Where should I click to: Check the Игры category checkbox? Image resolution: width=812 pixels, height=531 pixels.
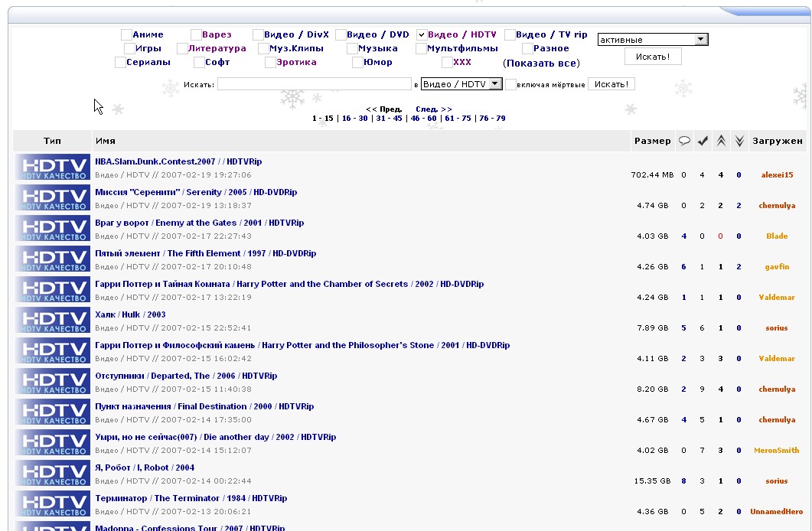point(129,49)
